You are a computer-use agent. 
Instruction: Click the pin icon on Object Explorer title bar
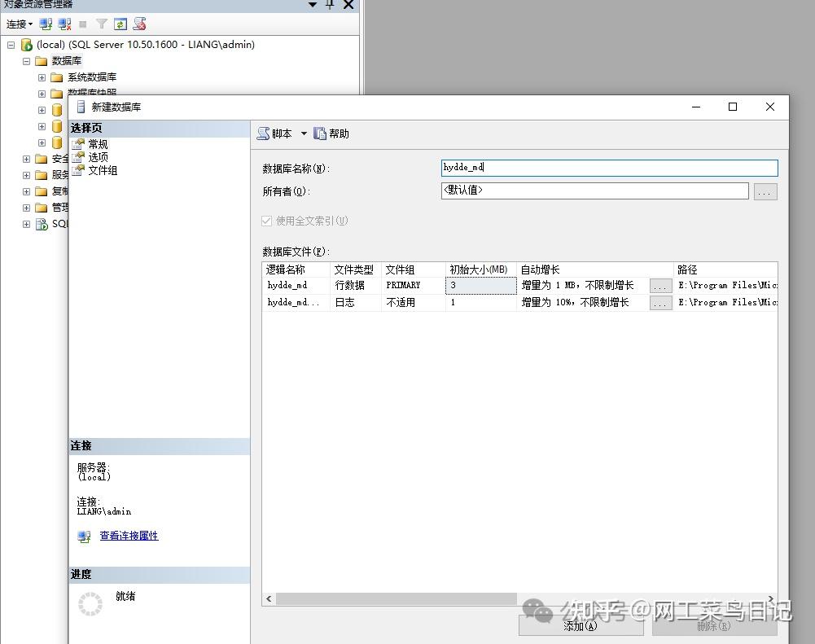[329, 6]
